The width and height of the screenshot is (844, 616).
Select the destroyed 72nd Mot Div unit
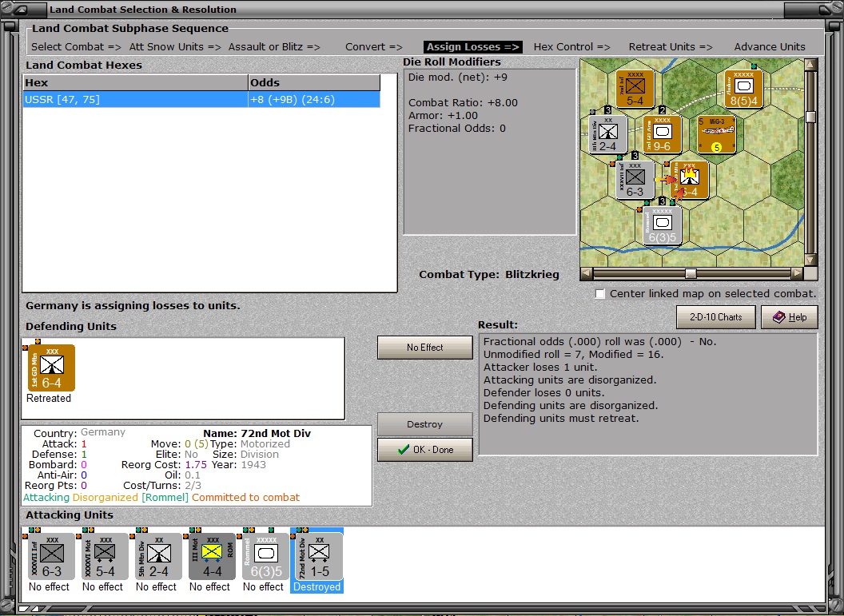point(319,556)
